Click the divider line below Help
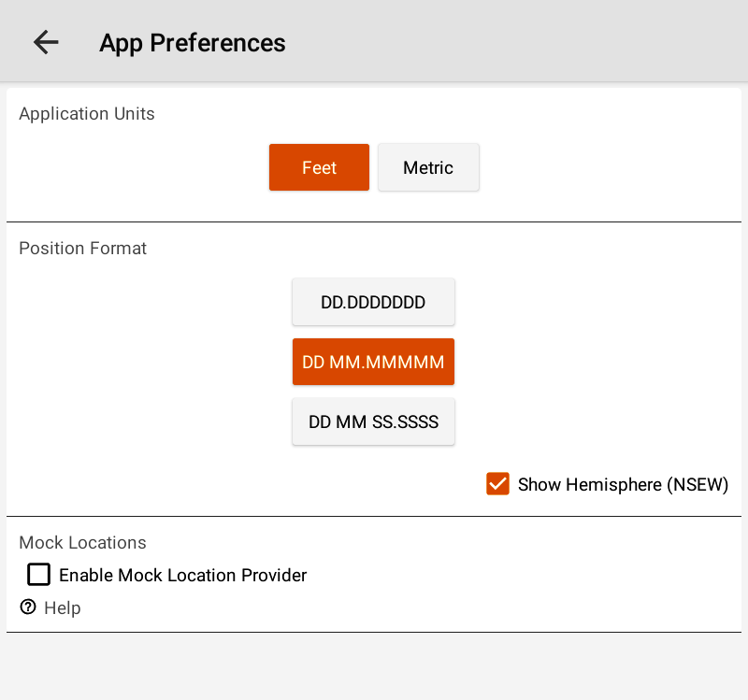 coord(374,632)
